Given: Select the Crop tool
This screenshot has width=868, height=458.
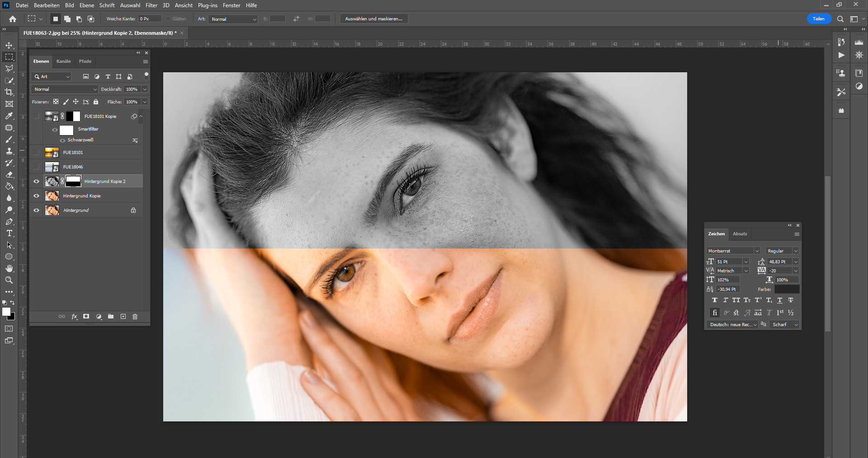Looking at the screenshot, I should pyautogui.click(x=9, y=92).
